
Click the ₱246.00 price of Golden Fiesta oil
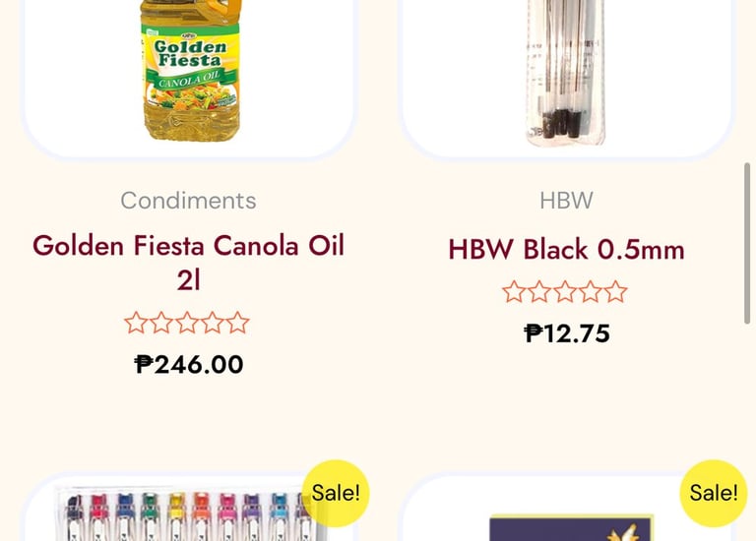click(188, 365)
